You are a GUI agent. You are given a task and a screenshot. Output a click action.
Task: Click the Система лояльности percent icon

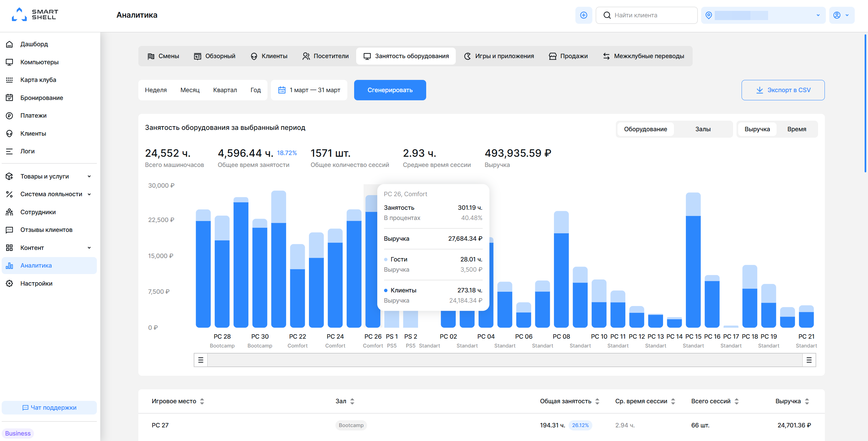pos(10,194)
